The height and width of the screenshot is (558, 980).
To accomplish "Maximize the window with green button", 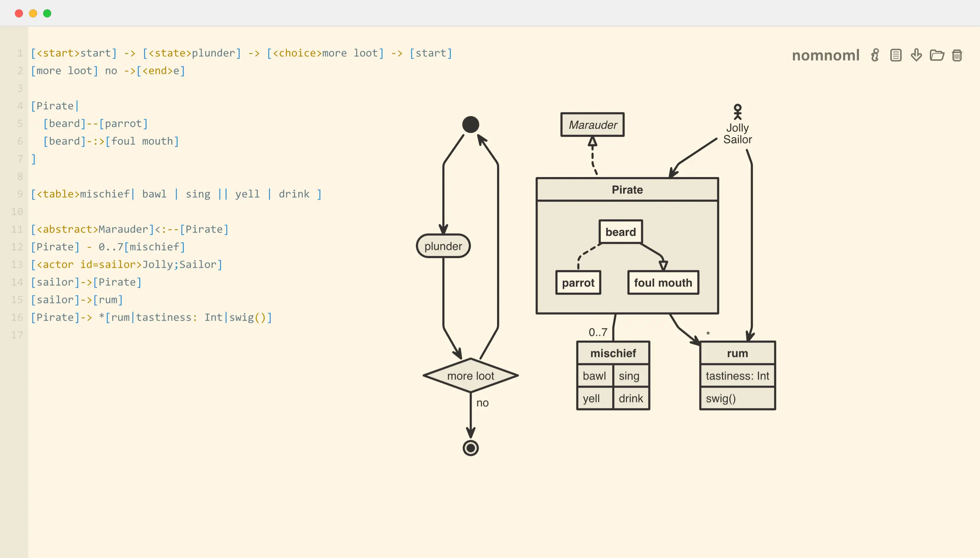I will [47, 13].
